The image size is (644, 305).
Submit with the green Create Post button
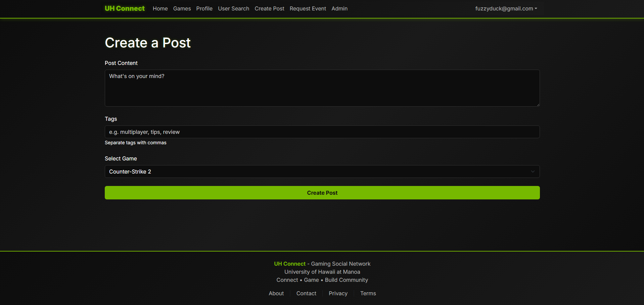322,193
